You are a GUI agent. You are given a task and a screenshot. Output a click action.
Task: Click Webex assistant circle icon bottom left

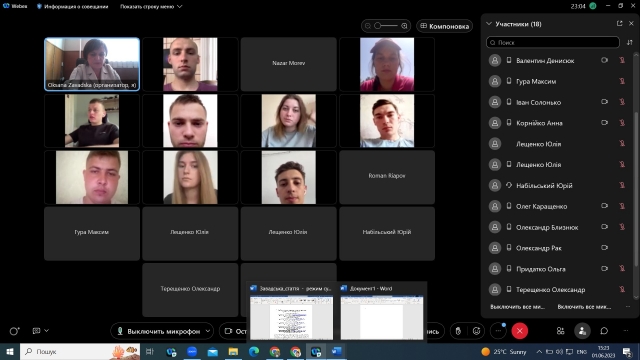click(14, 331)
